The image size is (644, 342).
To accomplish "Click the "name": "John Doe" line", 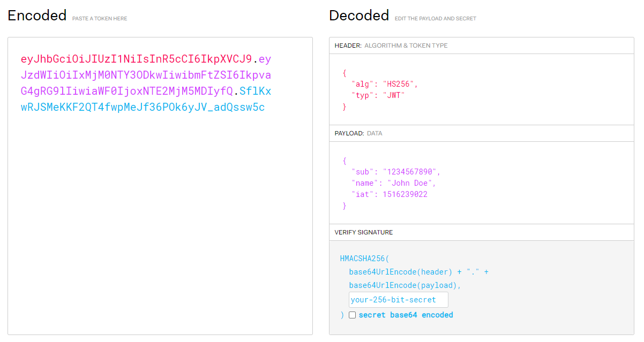I will coord(394,183).
